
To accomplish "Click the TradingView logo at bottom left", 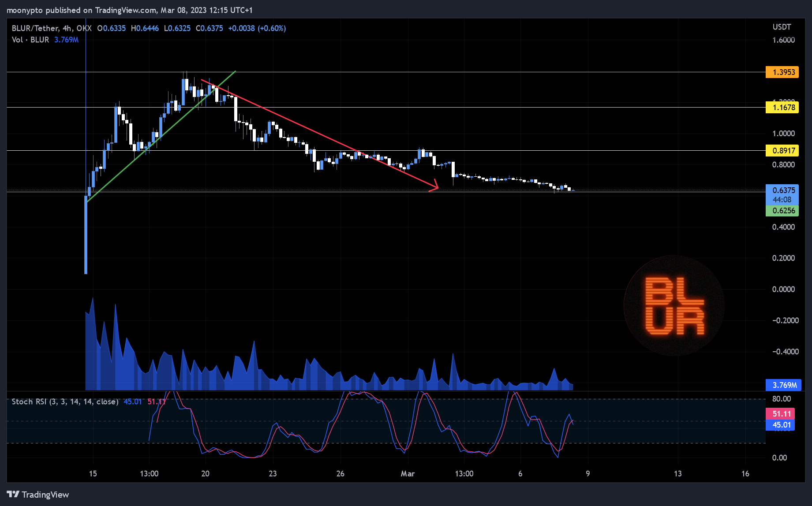I will click(38, 495).
